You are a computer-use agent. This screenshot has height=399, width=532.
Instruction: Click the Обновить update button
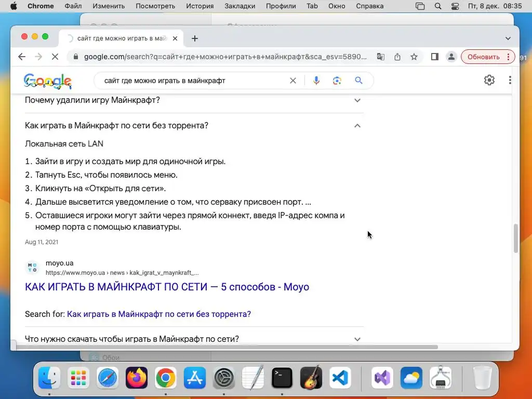tap(484, 57)
